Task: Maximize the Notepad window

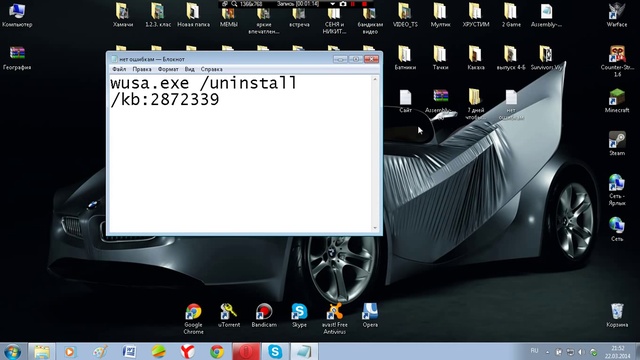Action: [x=356, y=59]
